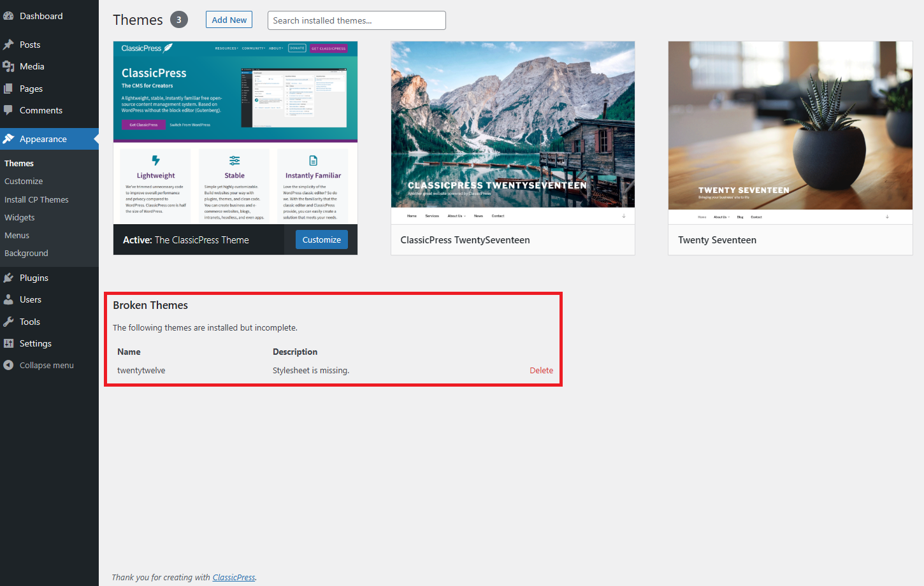Viewport: 924px width, 586px height.
Task: Open ClassicPress TwentySeventeen theme screenshot
Action: tap(512, 132)
